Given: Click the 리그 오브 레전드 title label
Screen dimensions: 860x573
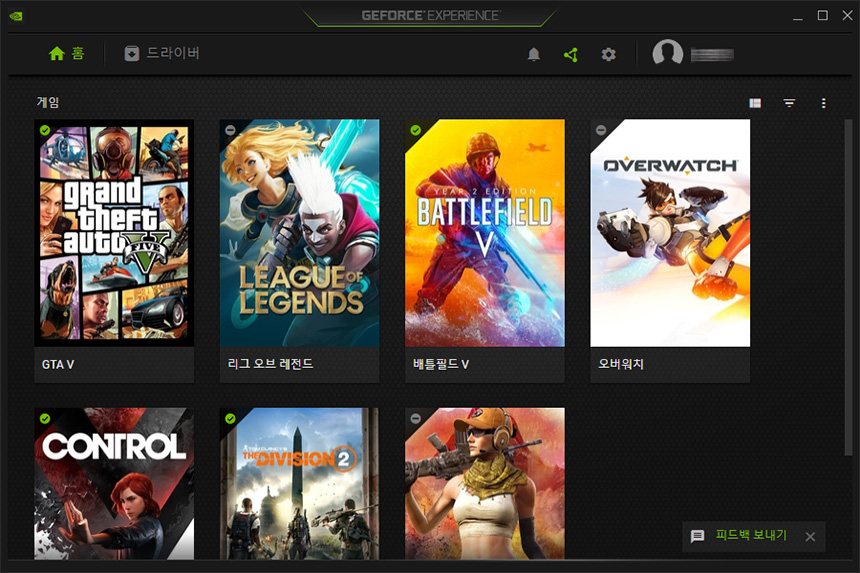Looking at the screenshot, I should [270, 364].
